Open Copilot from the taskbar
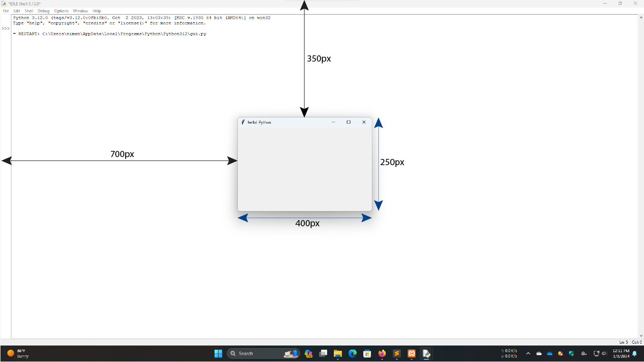Screen dimensions: 644x362 coord(308,354)
